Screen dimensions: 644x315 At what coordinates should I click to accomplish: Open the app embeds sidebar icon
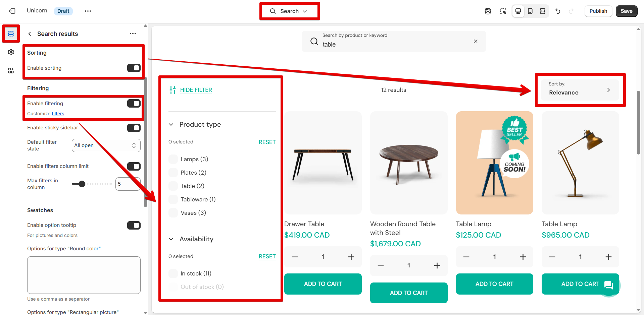[x=11, y=71]
